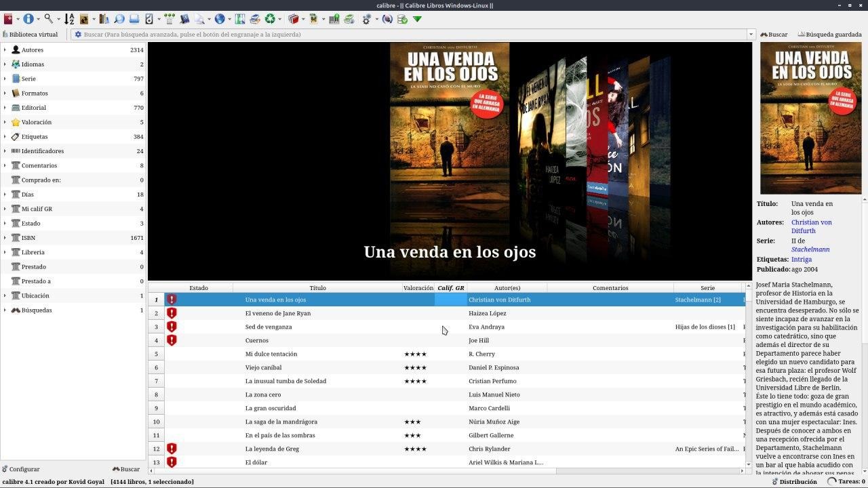Click the red books stack toolbar icon
Screen dimensions: 868x488
294,19
